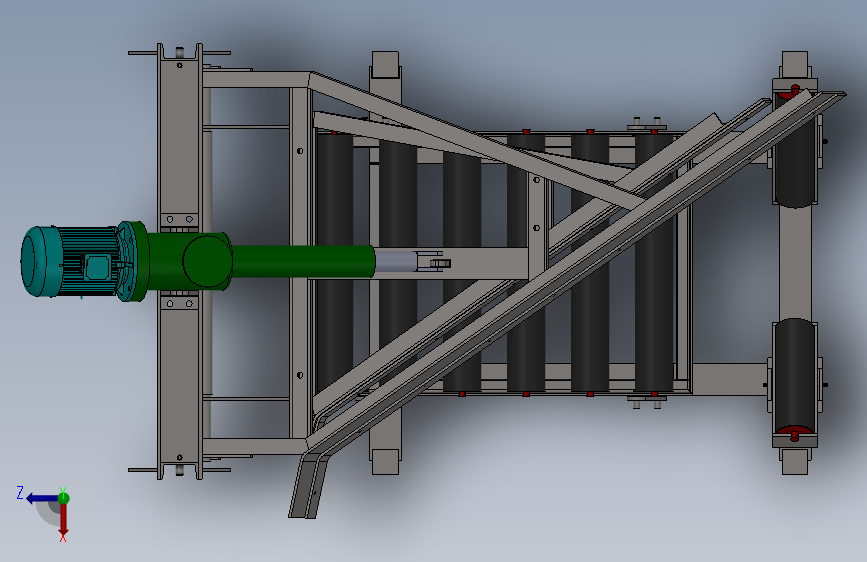Select the lower right black end roller

pyautogui.click(x=795, y=376)
